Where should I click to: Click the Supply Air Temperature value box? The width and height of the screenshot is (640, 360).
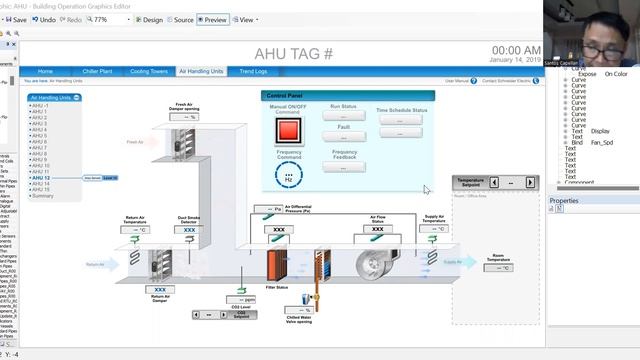pos(434,229)
